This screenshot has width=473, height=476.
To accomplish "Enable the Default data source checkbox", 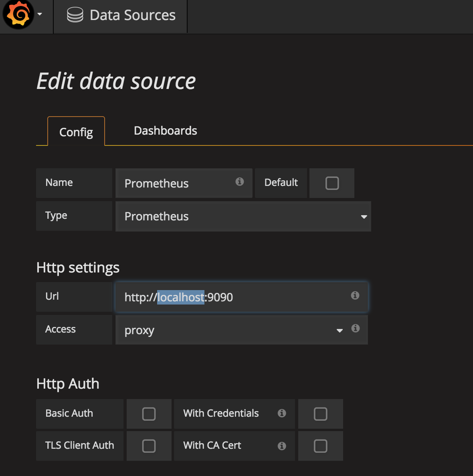I will tap(332, 183).
